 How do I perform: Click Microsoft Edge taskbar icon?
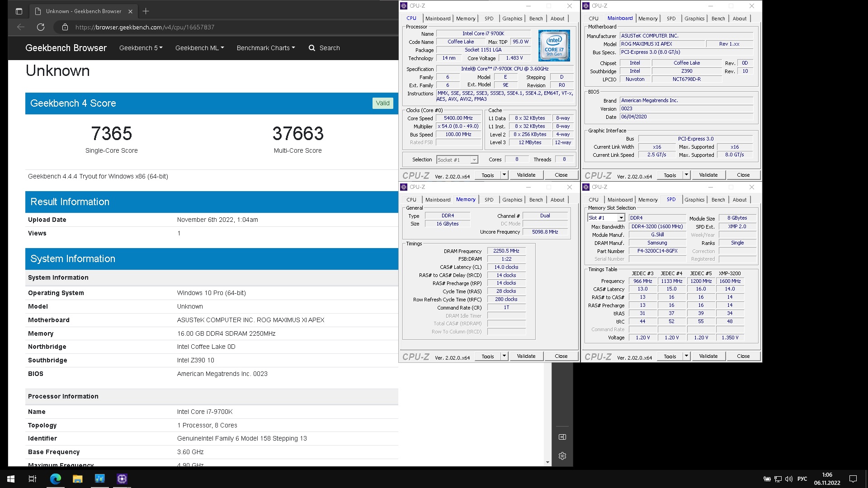click(56, 479)
